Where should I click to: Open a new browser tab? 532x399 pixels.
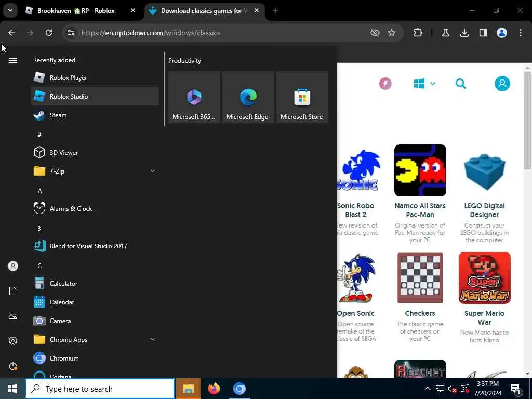275,11
